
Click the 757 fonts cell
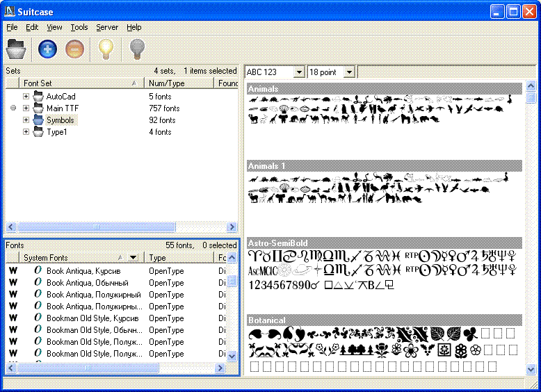(164, 108)
